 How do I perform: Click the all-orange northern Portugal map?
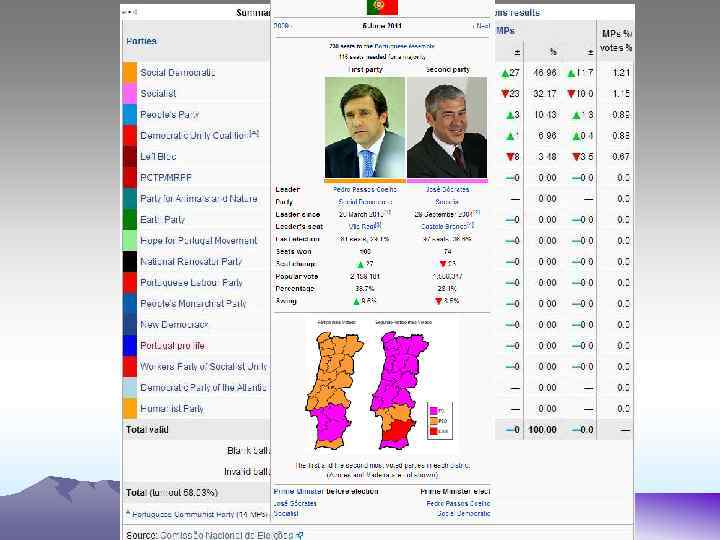(336, 390)
